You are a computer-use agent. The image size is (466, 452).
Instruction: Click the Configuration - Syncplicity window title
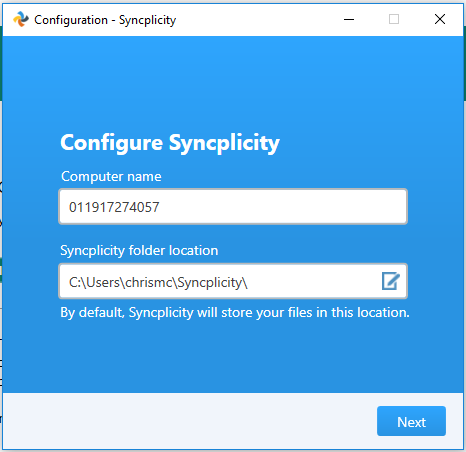[x=105, y=20]
